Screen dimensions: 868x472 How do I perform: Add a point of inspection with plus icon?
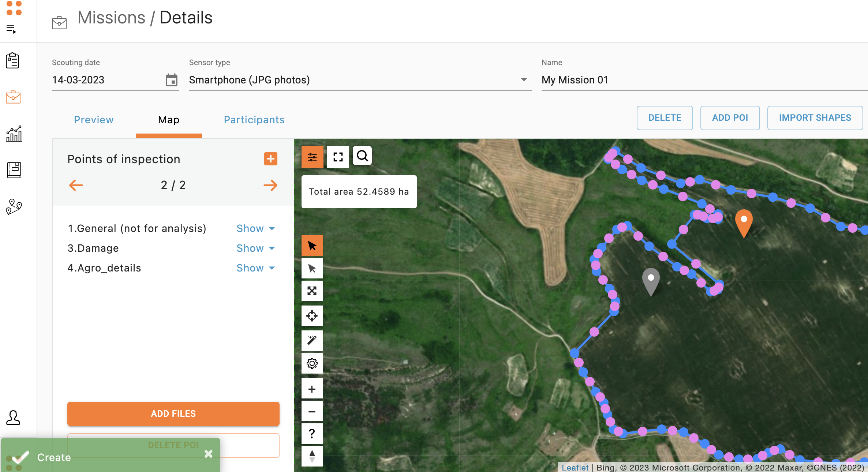271,159
